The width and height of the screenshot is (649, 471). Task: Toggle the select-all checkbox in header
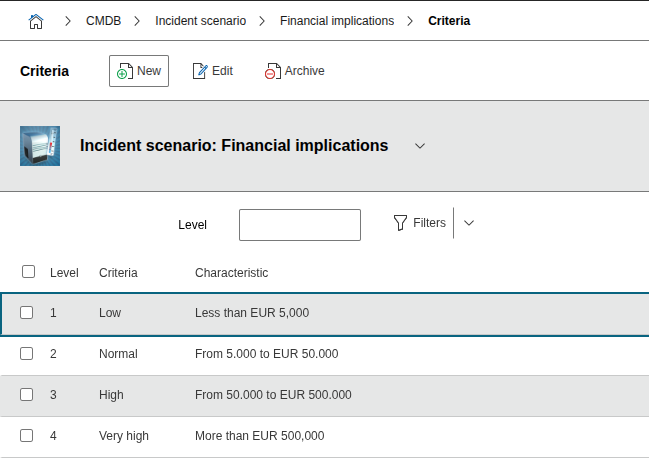click(x=28, y=272)
